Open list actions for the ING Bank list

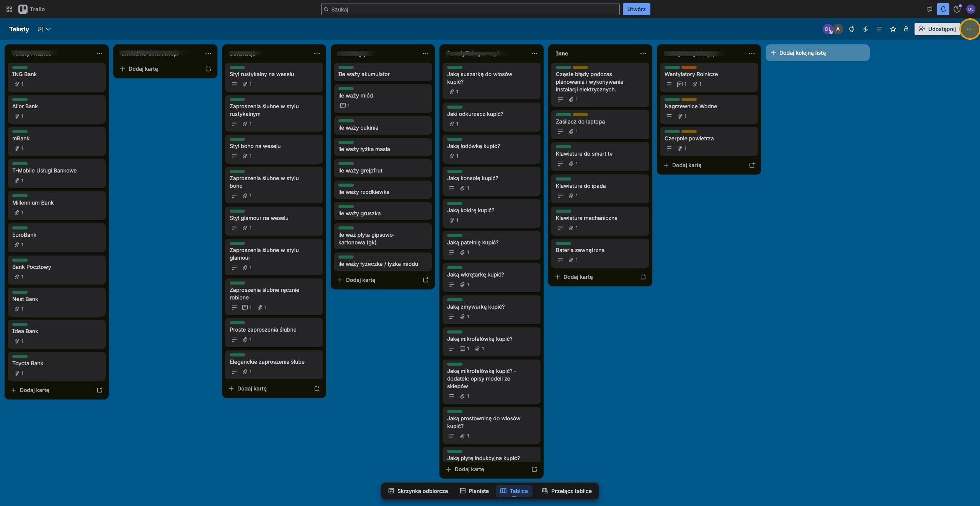click(100, 54)
